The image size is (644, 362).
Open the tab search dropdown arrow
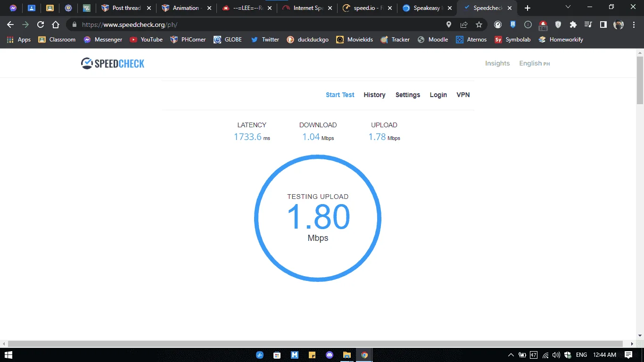click(x=568, y=7)
